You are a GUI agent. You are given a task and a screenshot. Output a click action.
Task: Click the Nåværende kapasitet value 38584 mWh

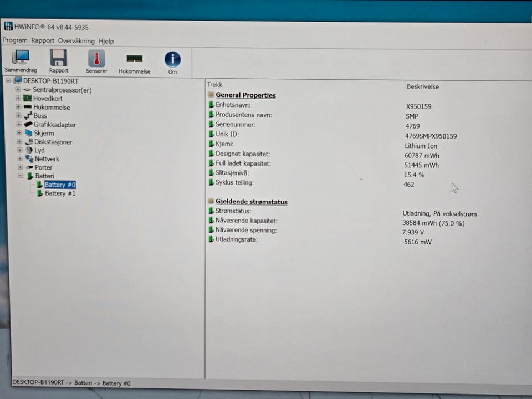click(x=433, y=223)
